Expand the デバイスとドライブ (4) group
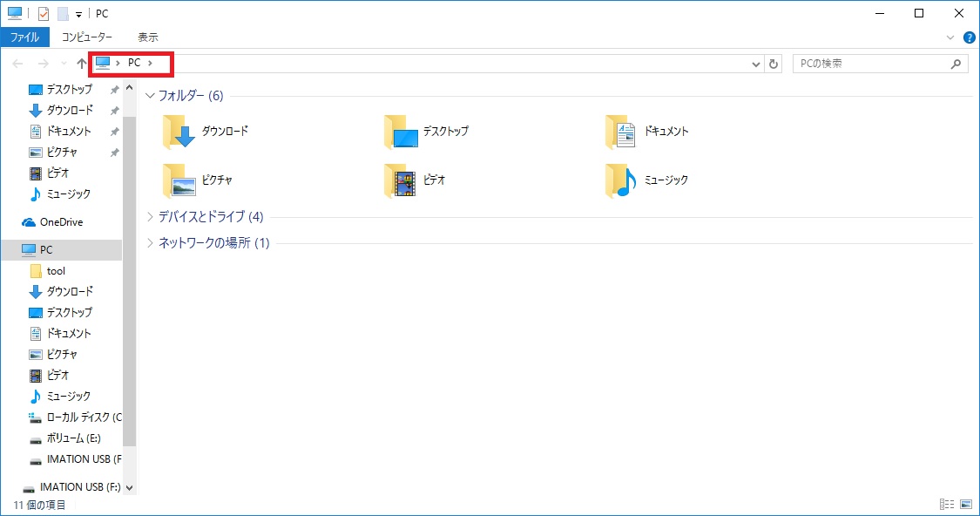Screen dimensions: 980x516 coord(150,217)
